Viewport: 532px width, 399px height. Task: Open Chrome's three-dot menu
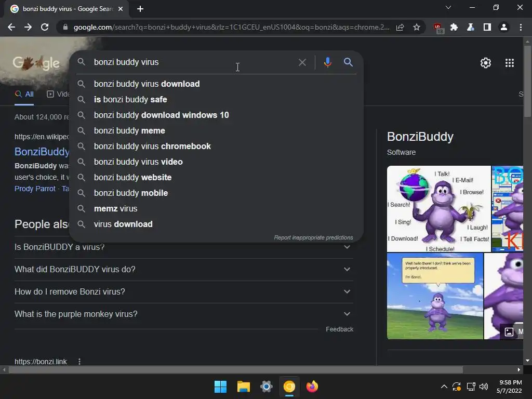tap(521, 27)
